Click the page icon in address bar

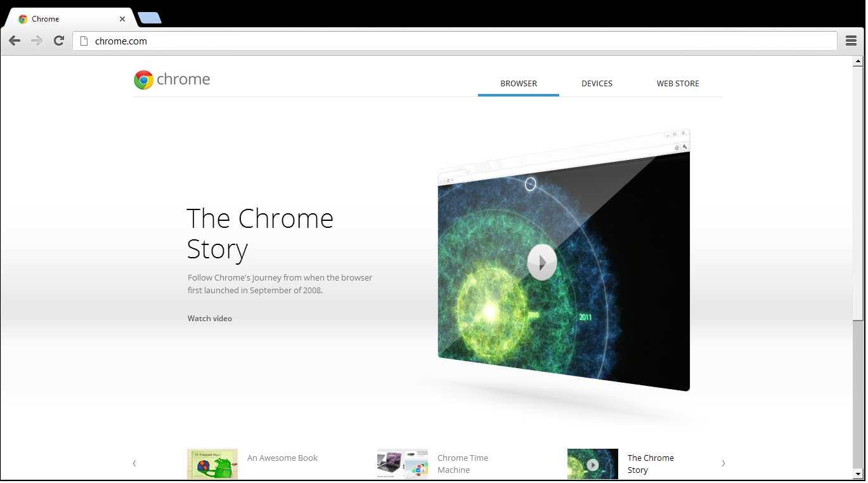(83, 41)
